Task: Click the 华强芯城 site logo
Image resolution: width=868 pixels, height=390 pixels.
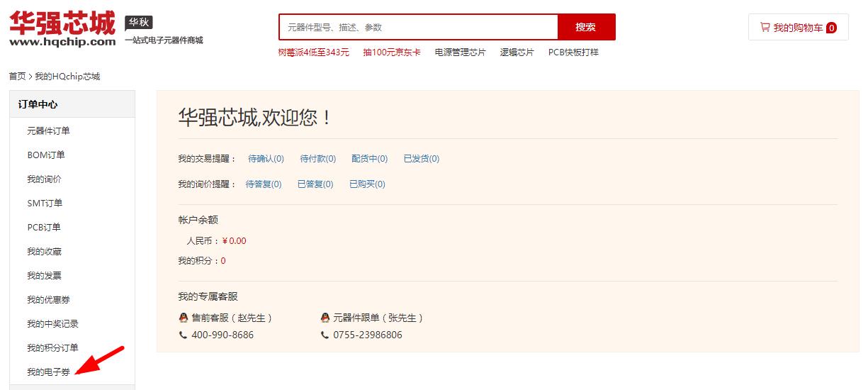Action: coord(62,29)
